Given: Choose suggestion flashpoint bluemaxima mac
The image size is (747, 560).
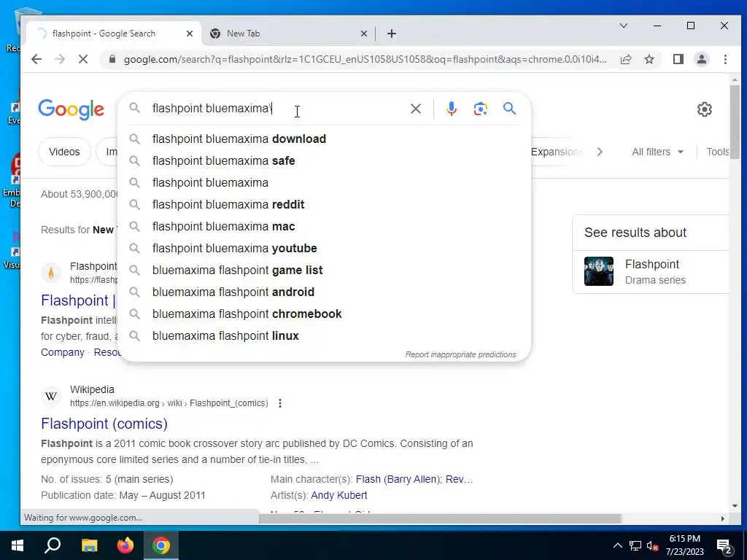Looking at the screenshot, I should (324, 227).
